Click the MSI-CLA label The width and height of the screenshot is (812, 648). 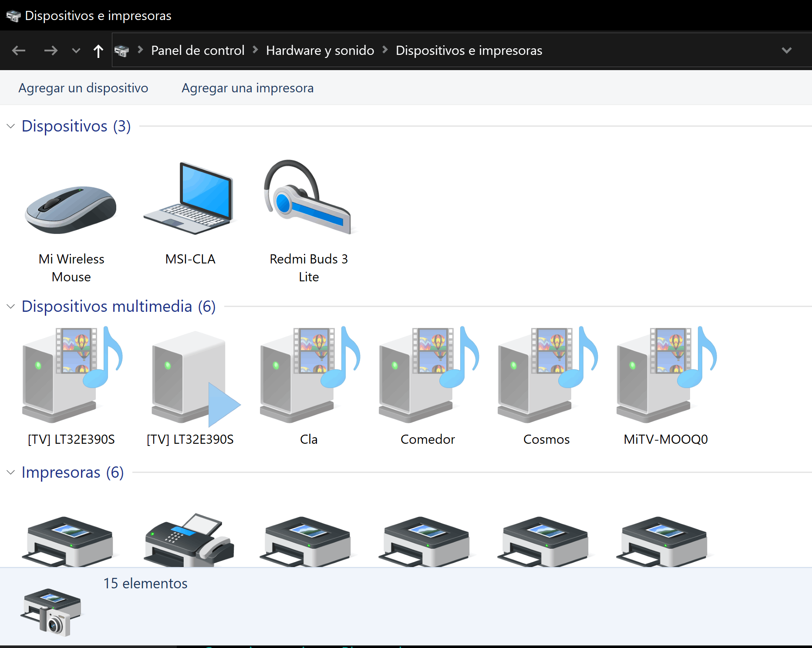click(x=190, y=259)
